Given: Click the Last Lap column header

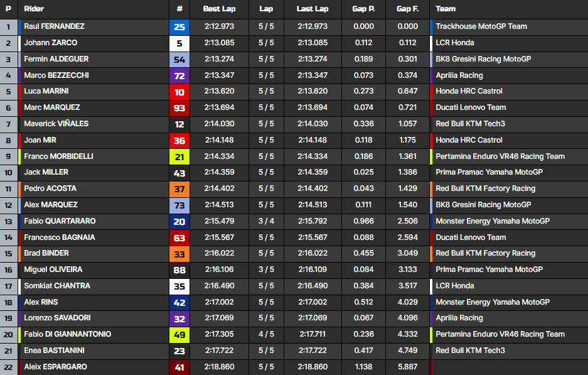Looking at the screenshot, I should pyautogui.click(x=313, y=9).
